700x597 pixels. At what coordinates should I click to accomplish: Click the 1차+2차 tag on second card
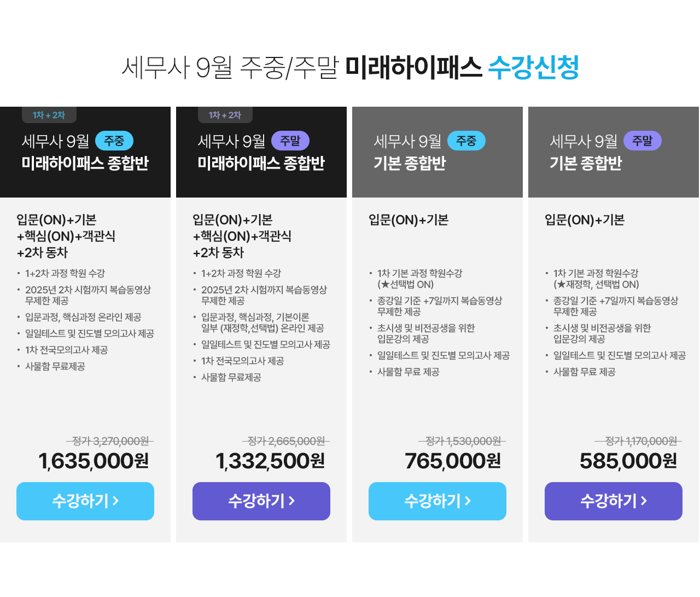pyautogui.click(x=225, y=115)
